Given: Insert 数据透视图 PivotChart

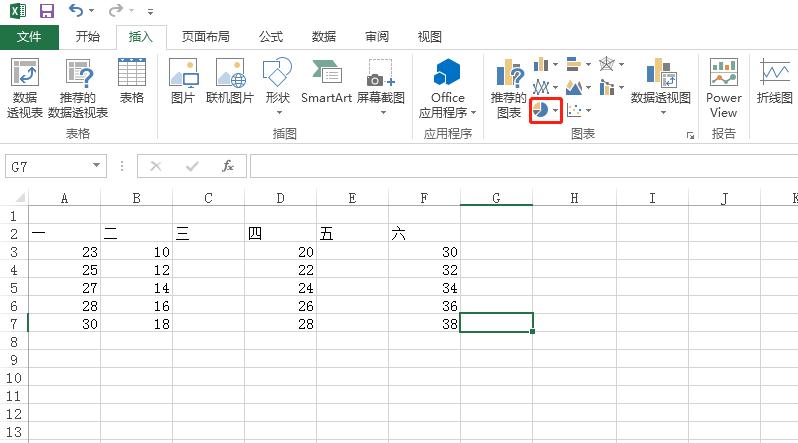Looking at the screenshot, I should click(661, 87).
